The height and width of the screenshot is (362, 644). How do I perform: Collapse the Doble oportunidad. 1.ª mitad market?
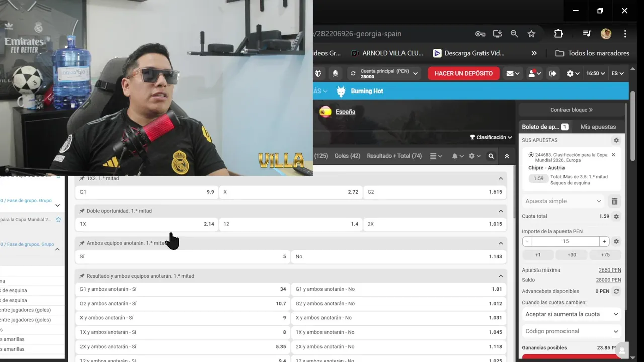click(x=501, y=211)
